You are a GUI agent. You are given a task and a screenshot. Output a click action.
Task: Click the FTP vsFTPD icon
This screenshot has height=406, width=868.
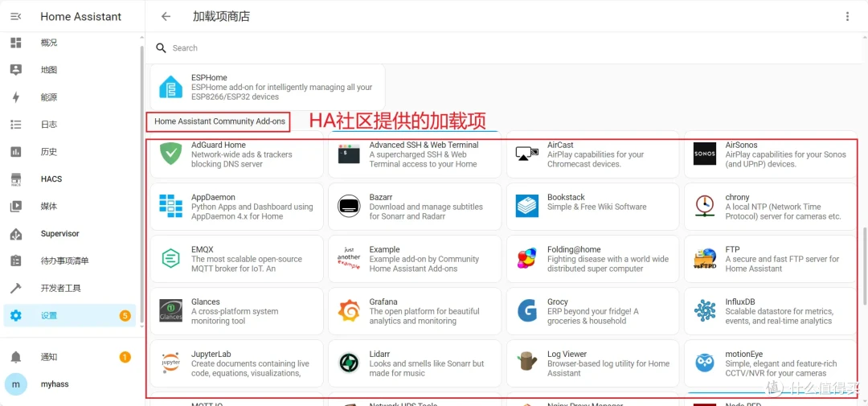coord(705,258)
